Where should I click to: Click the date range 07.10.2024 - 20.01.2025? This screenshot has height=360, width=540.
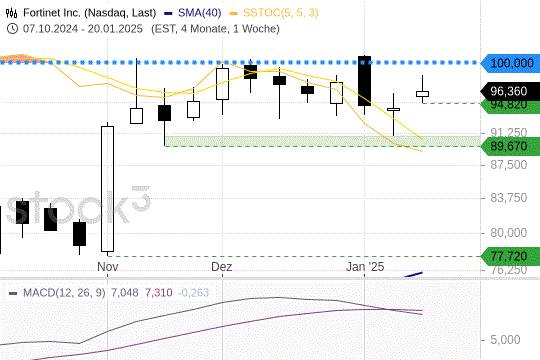point(83,29)
